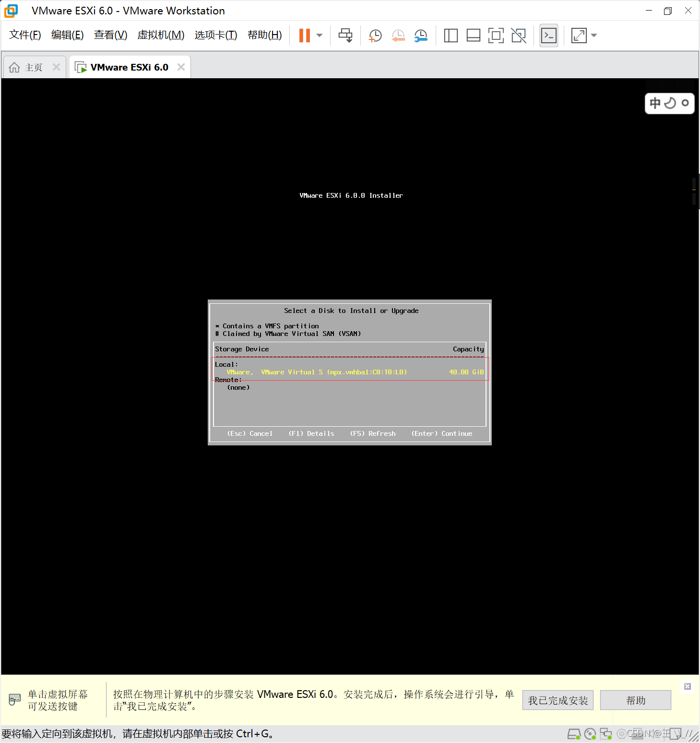
Task: Open the 帮助(H) menu
Action: 264,35
